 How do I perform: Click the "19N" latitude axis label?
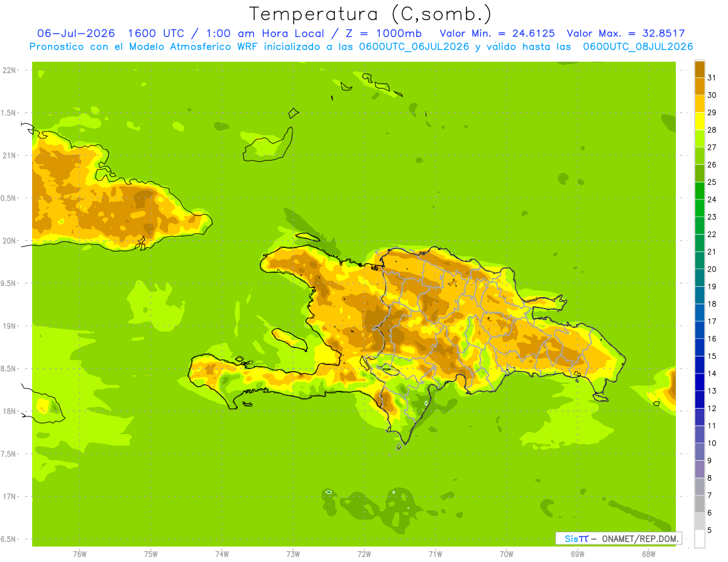9,326
